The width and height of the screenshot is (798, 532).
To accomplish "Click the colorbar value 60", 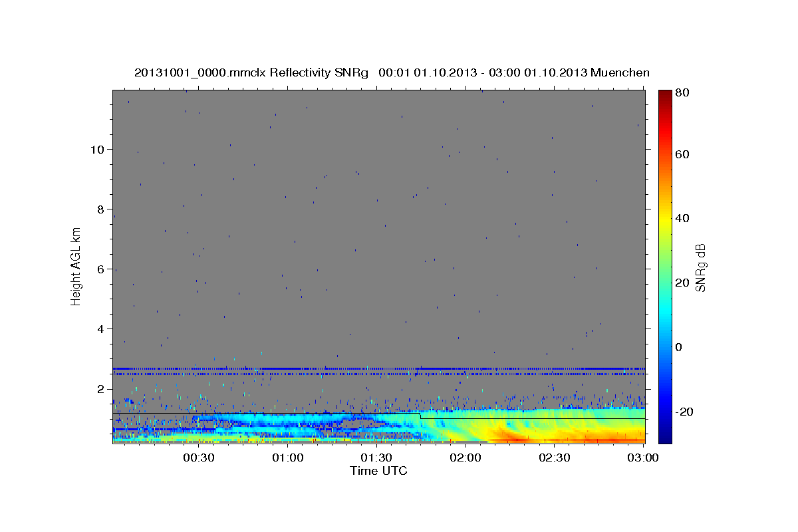I will point(683,154).
